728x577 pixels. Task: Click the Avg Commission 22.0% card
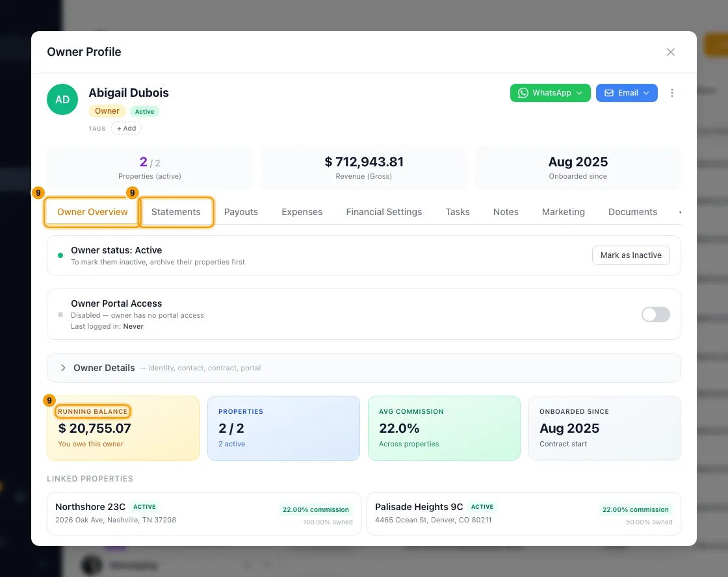coord(445,428)
